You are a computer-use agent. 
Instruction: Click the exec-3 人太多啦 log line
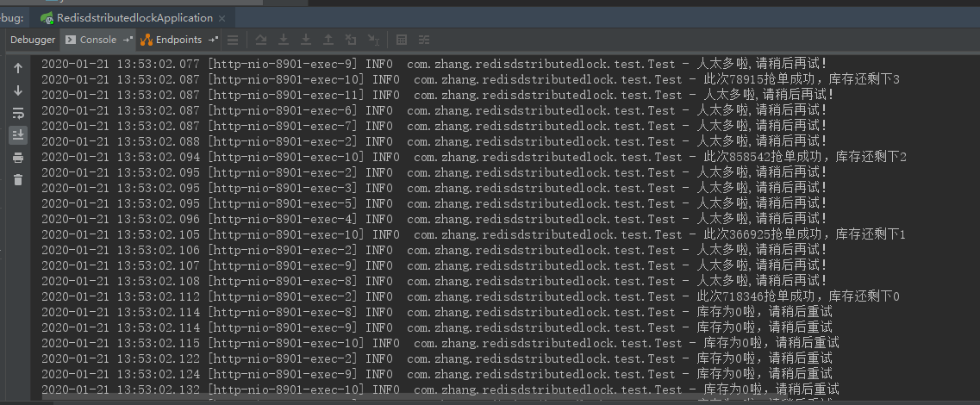point(434,188)
